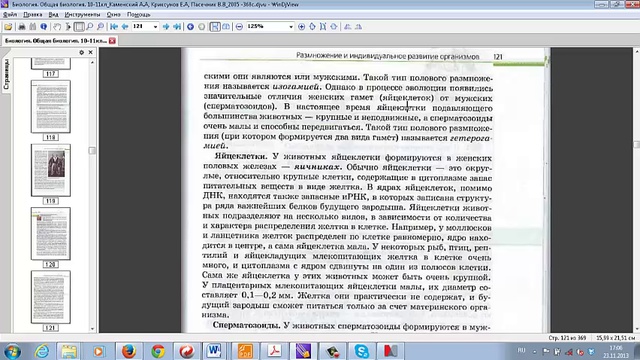Zoom in with the plus icon
640x360 pixels.
pos(301,27)
